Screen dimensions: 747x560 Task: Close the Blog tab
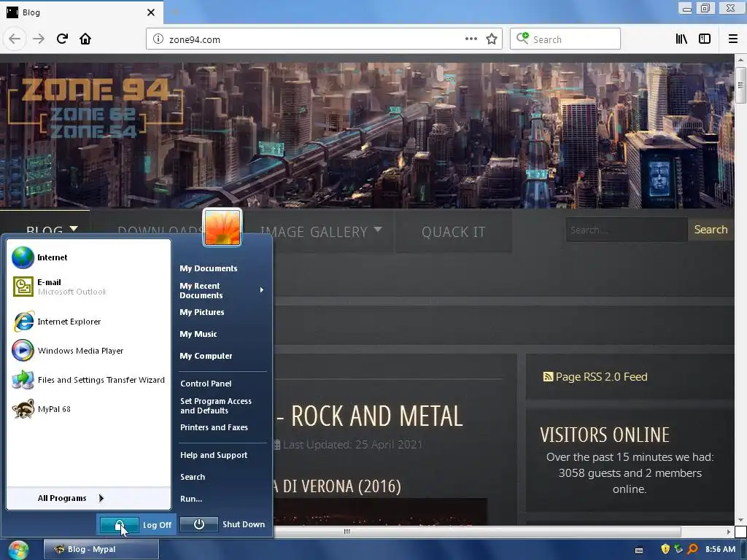[x=151, y=12]
